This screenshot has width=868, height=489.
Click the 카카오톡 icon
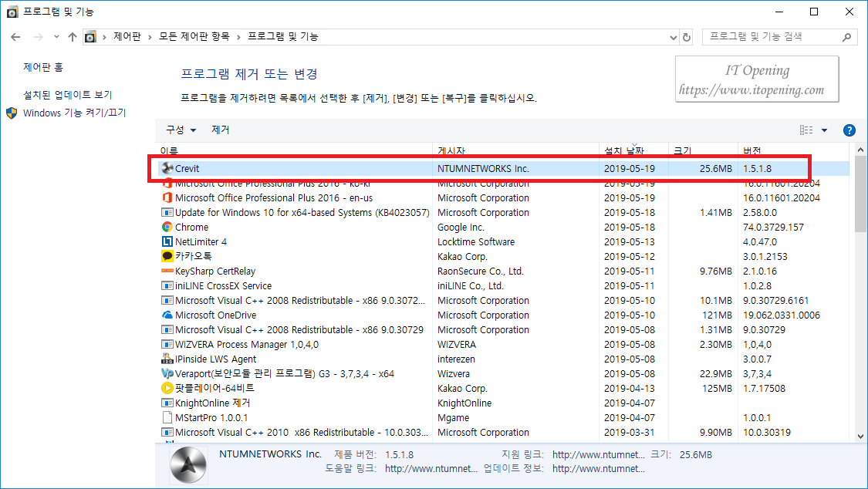[167, 256]
